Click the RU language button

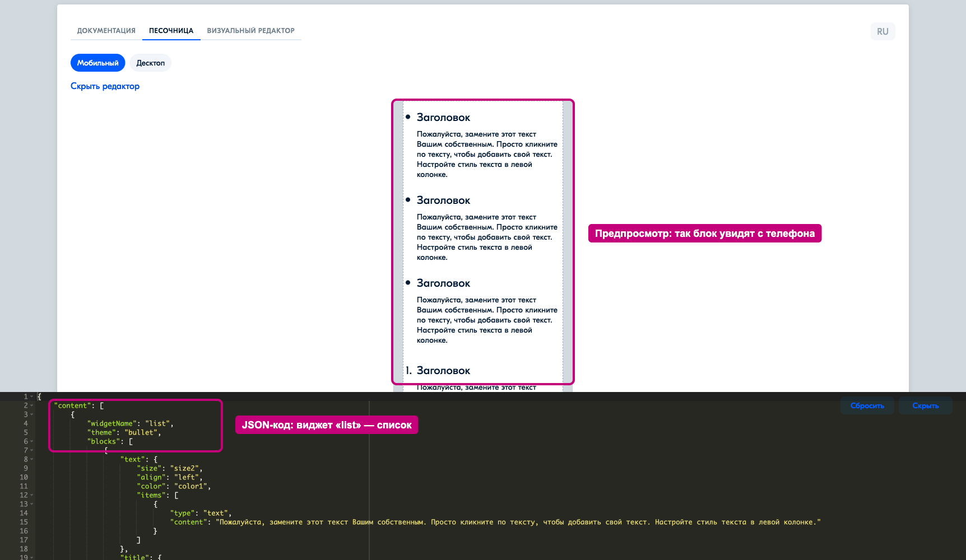(883, 31)
